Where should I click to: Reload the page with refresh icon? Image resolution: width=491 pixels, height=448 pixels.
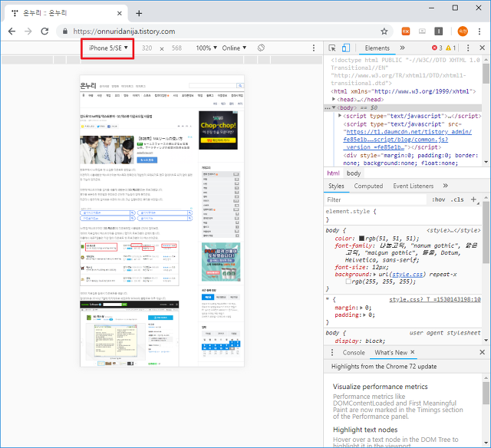(44, 31)
